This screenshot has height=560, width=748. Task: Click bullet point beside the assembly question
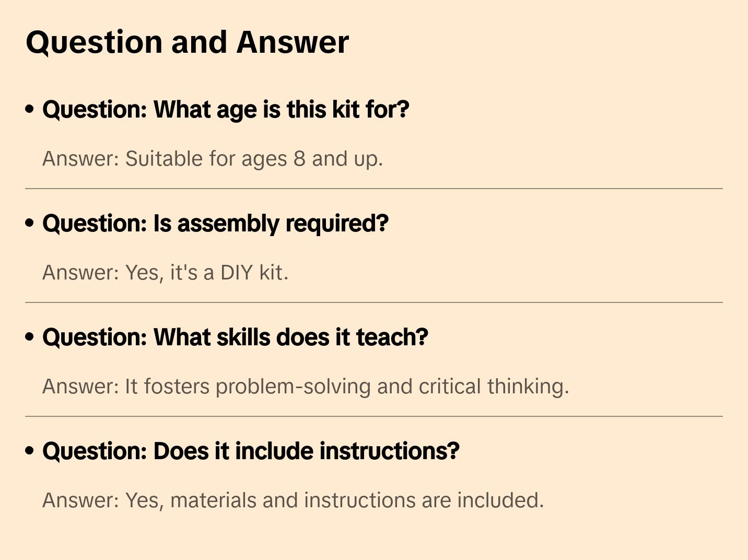(x=30, y=223)
